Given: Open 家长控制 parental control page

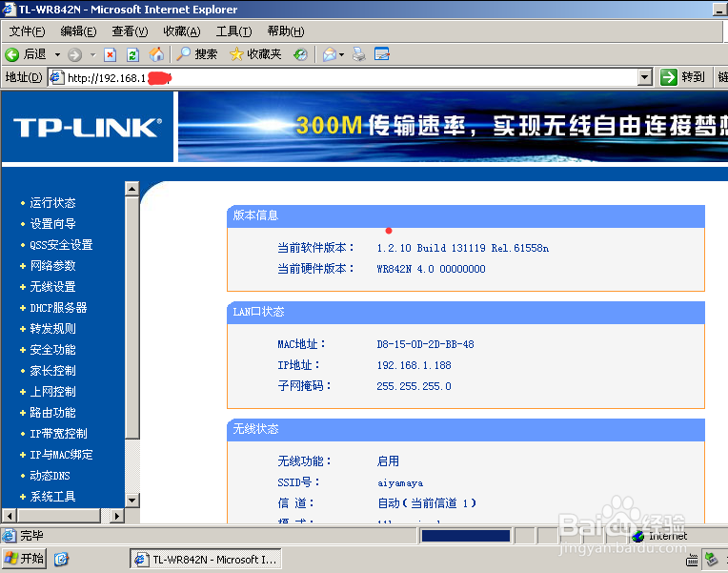Looking at the screenshot, I should (52, 371).
